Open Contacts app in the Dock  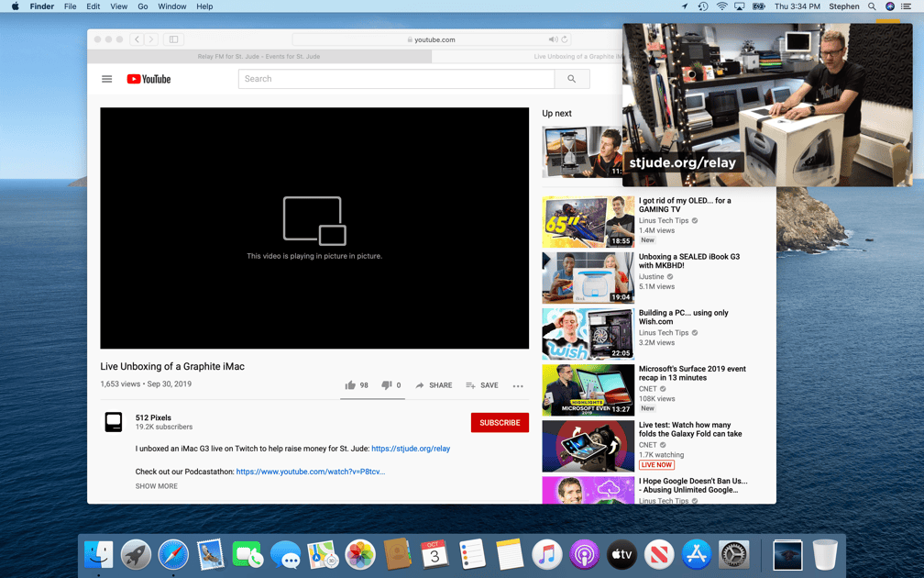[x=397, y=555]
